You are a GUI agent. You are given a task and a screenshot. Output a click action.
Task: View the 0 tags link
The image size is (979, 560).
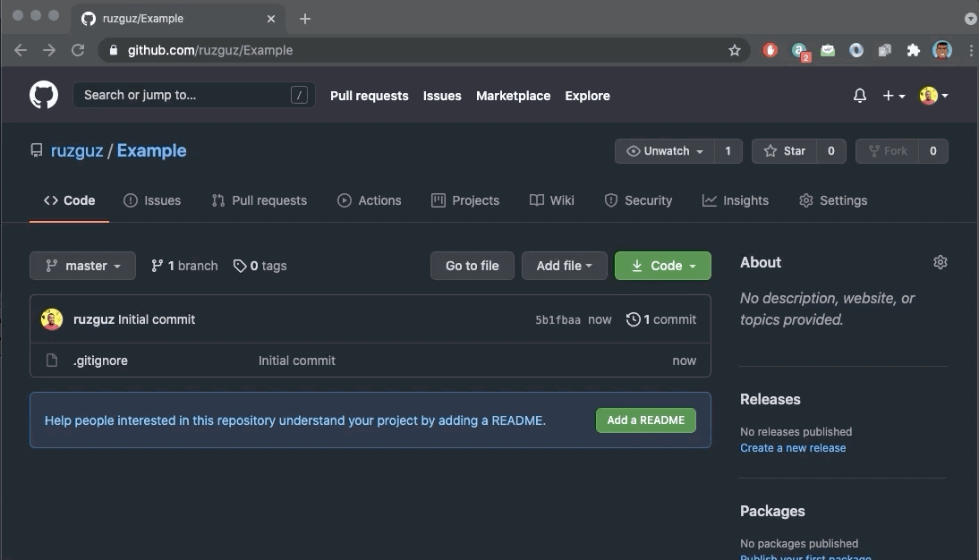pos(260,266)
